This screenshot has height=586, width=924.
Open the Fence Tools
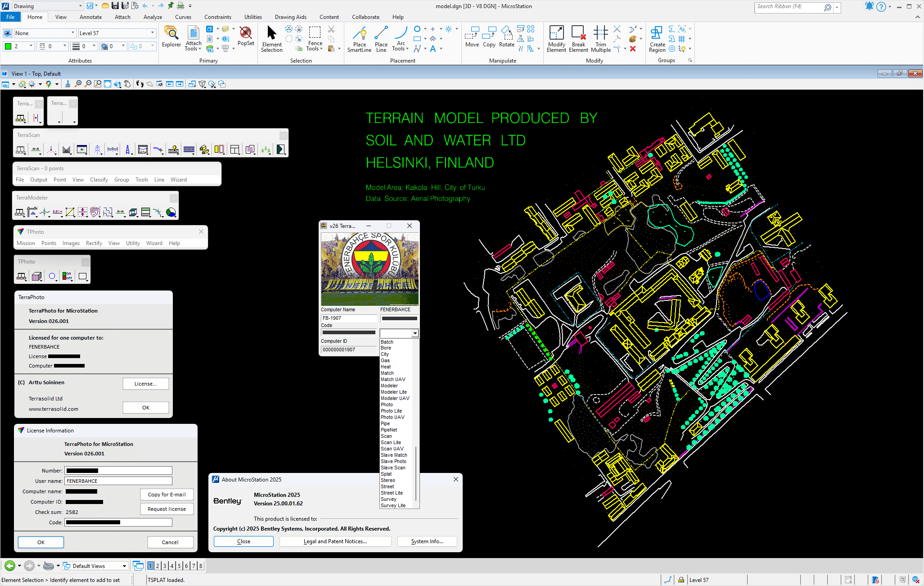[315, 38]
